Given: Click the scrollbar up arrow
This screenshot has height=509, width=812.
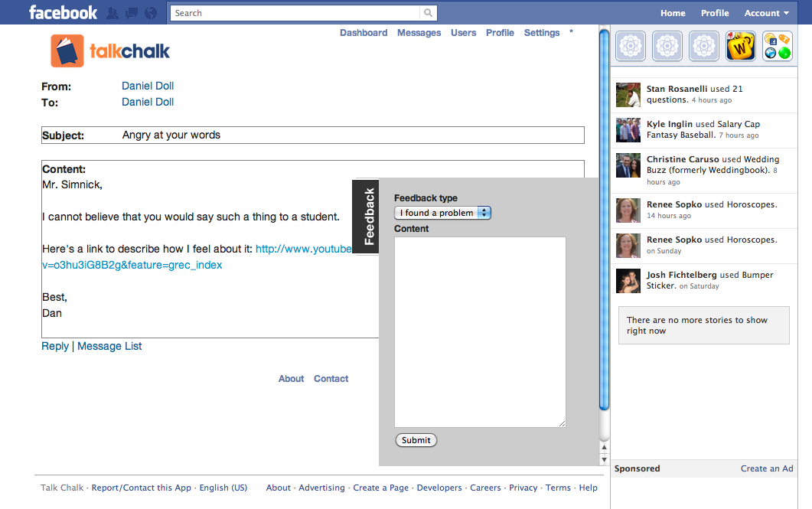Looking at the screenshot, I should pos(604,447).
